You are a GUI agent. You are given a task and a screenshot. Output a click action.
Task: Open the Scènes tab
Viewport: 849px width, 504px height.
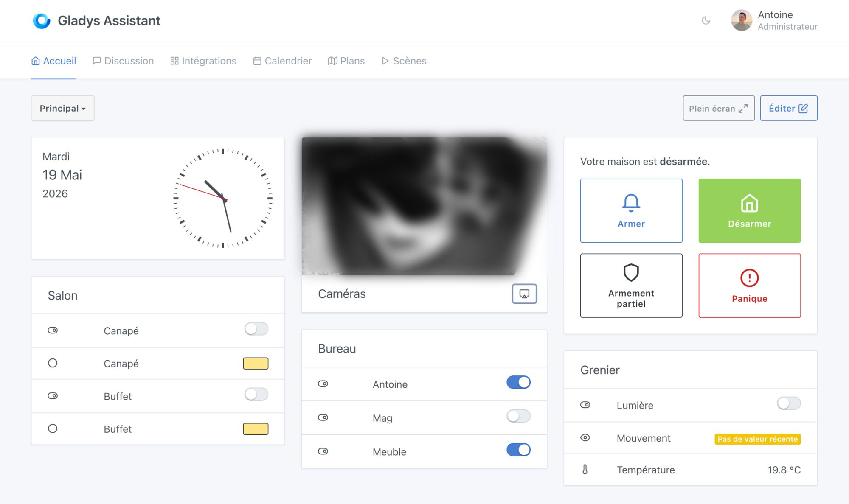(404, 61)
